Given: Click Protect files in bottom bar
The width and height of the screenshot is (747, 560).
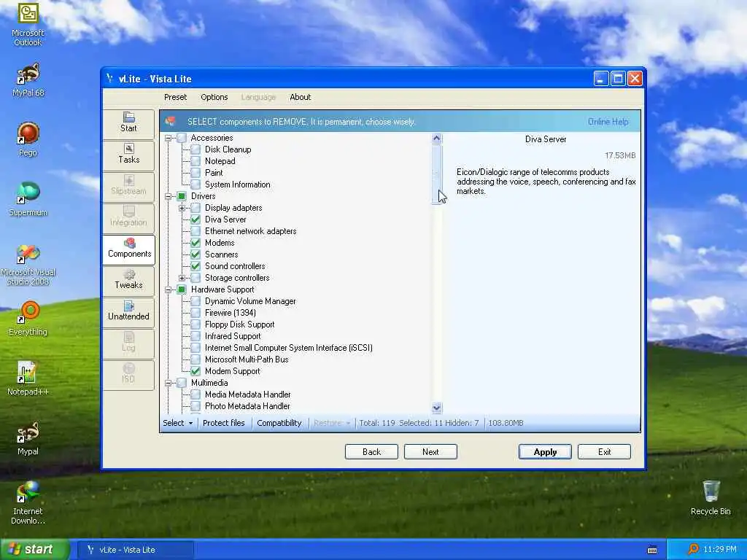Looking at the screenshot, I should coord(223,423).
